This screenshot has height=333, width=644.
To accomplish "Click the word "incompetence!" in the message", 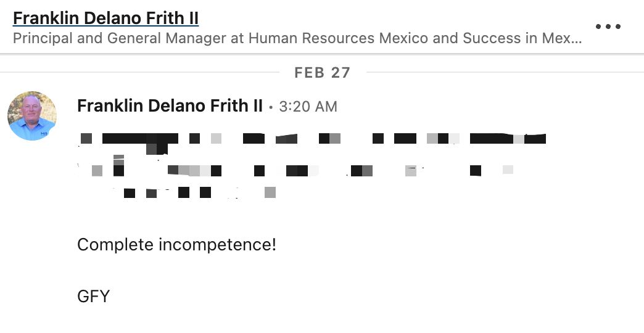I will [218, 245].
